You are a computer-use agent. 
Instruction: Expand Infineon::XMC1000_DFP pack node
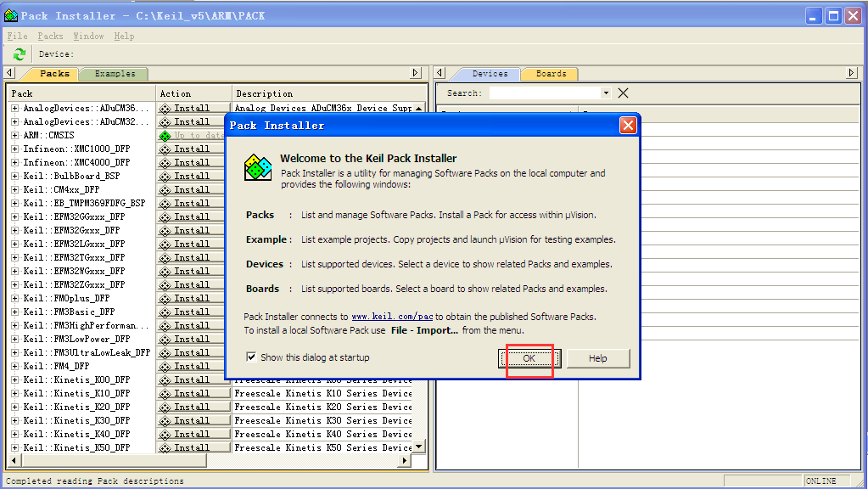pyautogui.click(x=15, y=149)
